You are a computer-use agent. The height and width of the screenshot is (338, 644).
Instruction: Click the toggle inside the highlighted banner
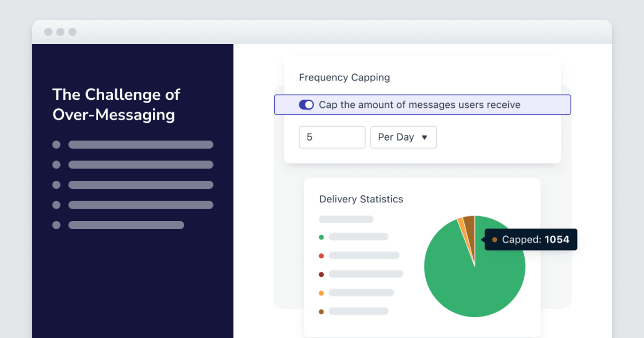pos(306,105)
